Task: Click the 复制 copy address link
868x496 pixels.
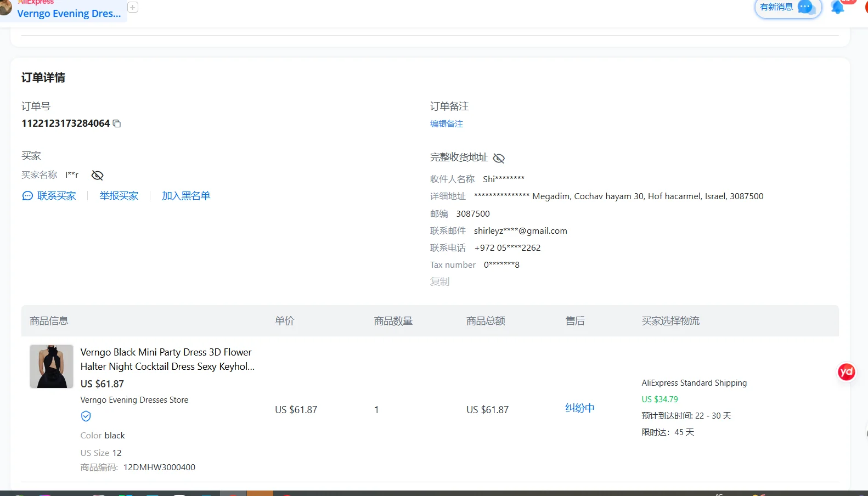Action: tap(440, 281)
